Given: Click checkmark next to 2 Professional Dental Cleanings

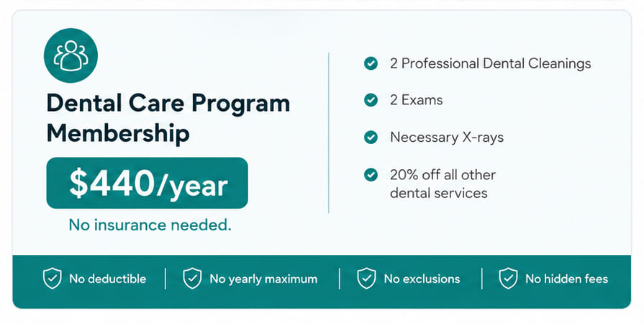Looking at the screenshot, I should click(371, 63).
